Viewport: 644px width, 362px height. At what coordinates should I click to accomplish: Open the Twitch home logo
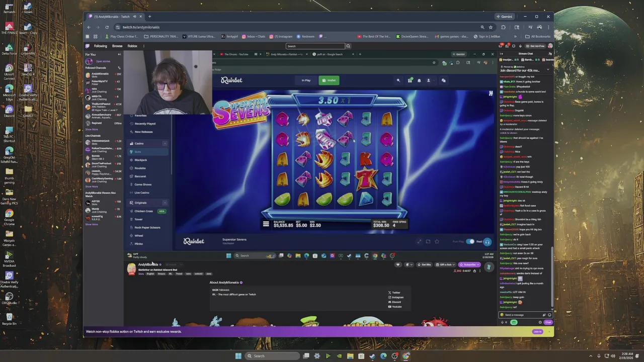tap(87, 46)
